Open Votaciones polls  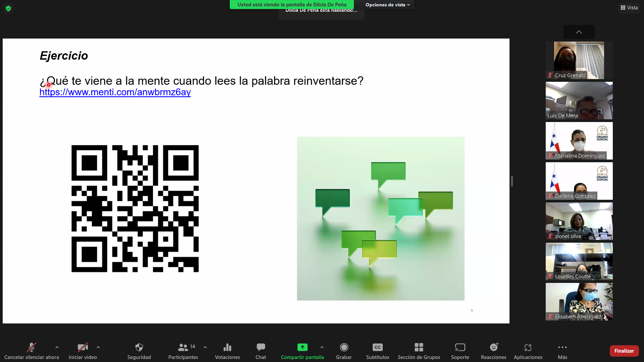pyautogui.click(x=227, y=351)
